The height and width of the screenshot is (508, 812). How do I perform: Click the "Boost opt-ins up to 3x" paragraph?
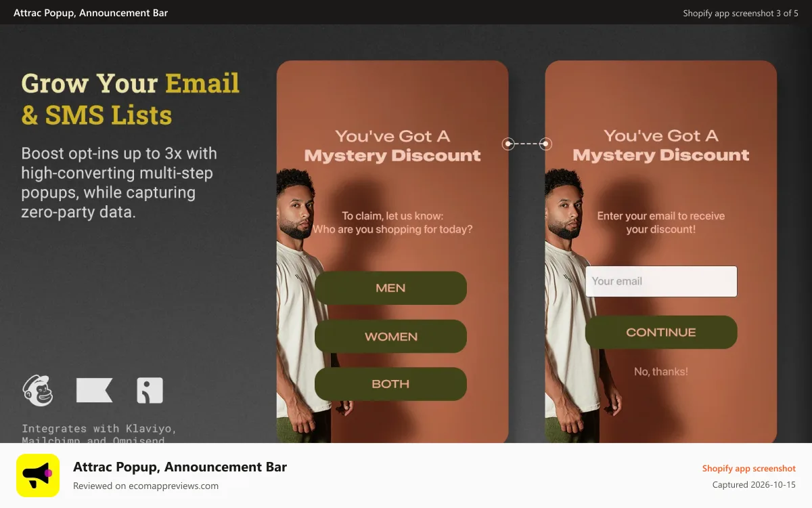pos(119,182)
